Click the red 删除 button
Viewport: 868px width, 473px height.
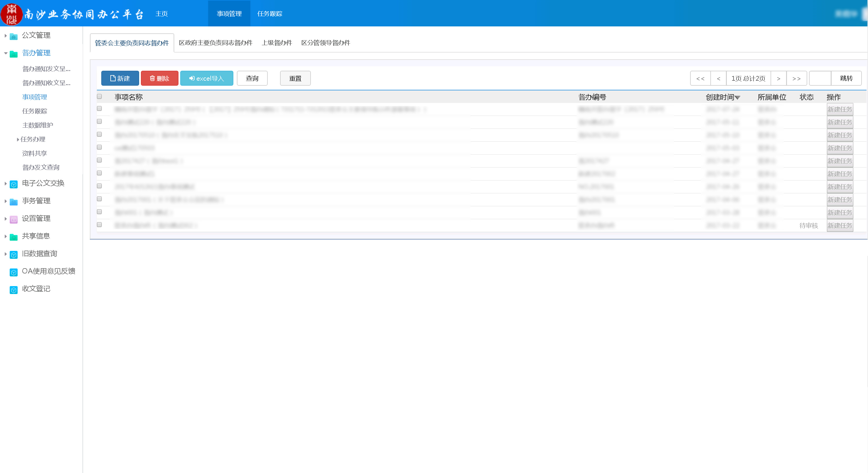pos(159,78)
